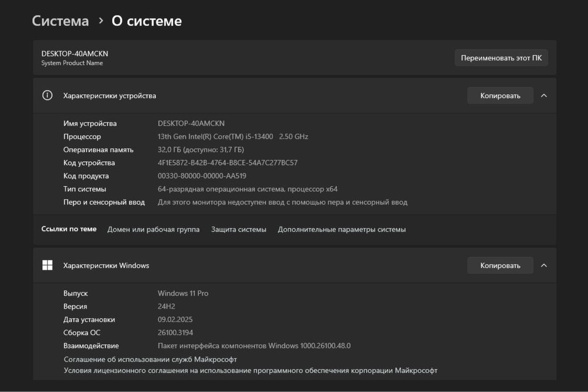
Task: Collapse the Характеристики Windows section chevron
Action: [544, 265]
